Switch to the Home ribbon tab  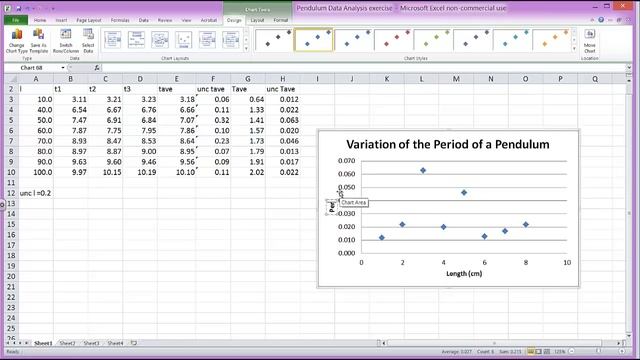click(x=40, y=20)
